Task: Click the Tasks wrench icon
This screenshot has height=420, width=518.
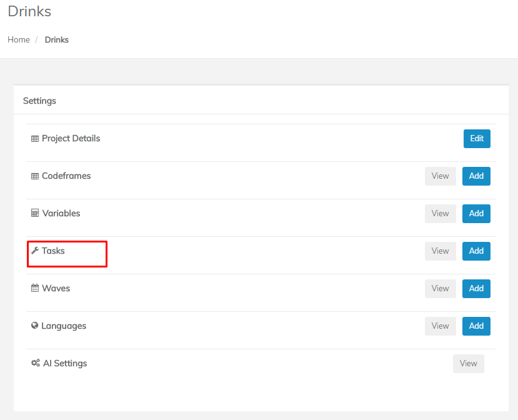Action: (35, 251)
